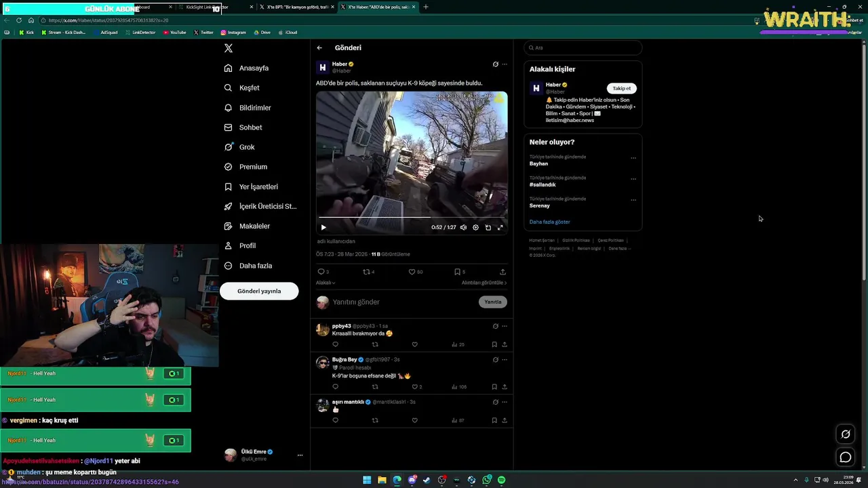Reply icon on Haber's main post
This screenshot has height=488, width=868.
[323, 272]
